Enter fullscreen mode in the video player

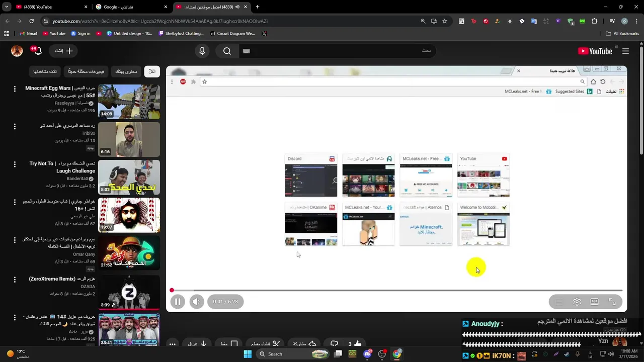click(612, 302)
